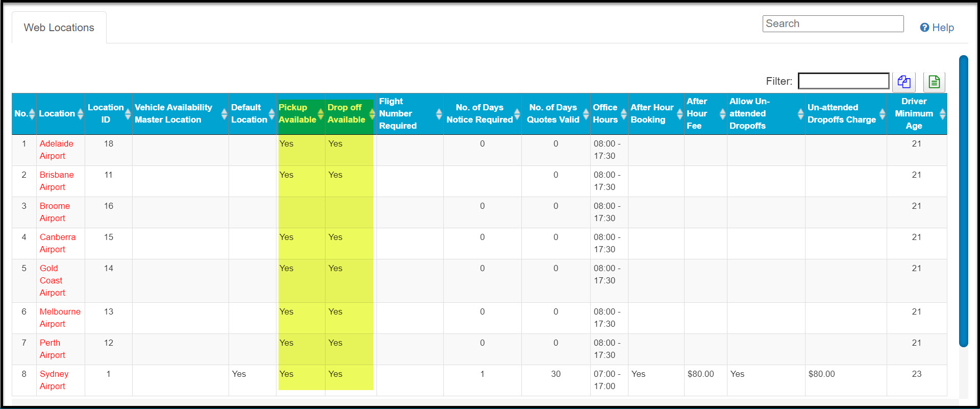980x409 pixels.
Task: Sort by Pickup Available column arrows
Action: tap(320, 114)
